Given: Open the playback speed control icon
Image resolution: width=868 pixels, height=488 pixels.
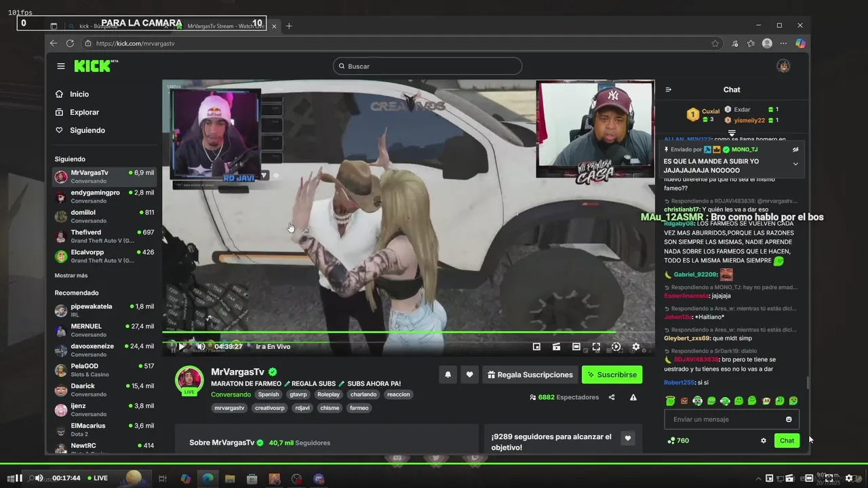Looking at the screenshot, I should (x=616, y=346).
